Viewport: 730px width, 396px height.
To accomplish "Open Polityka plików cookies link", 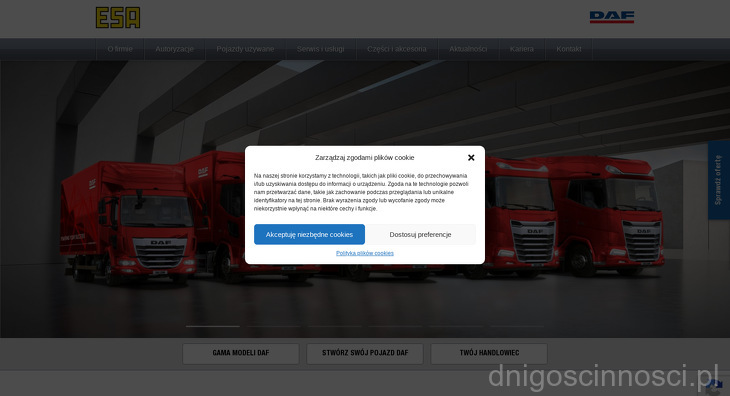I will pyautogui.click(x=365, y=253).
